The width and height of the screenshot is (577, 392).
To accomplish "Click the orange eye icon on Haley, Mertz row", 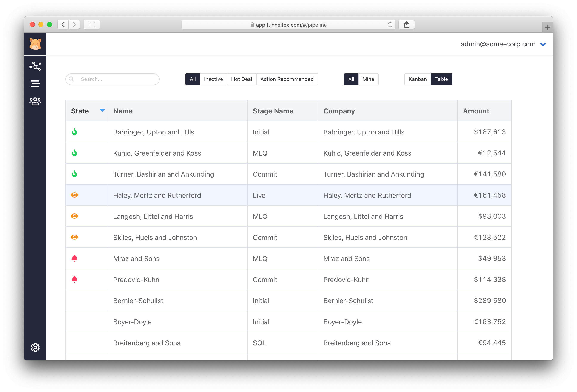I will point(75,195).
